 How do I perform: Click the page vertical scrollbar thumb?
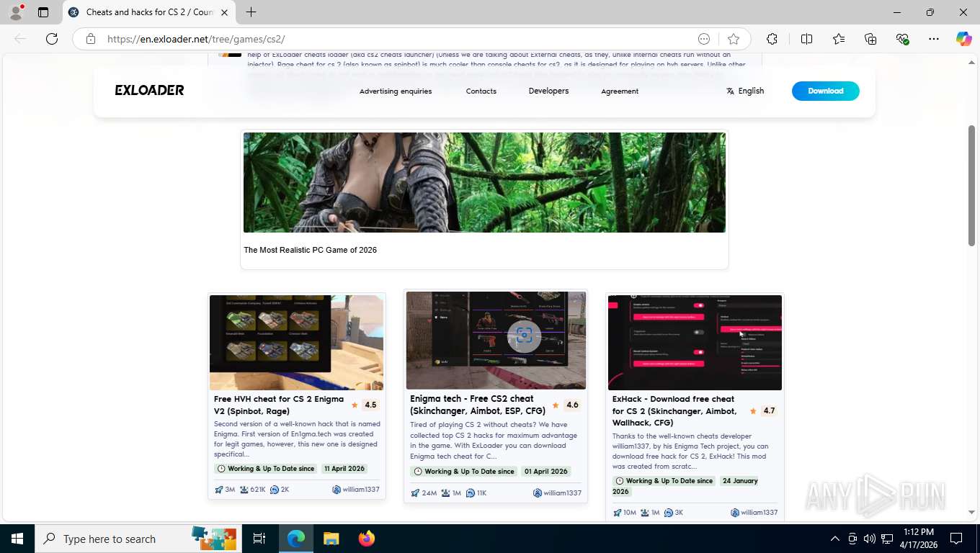971,185
